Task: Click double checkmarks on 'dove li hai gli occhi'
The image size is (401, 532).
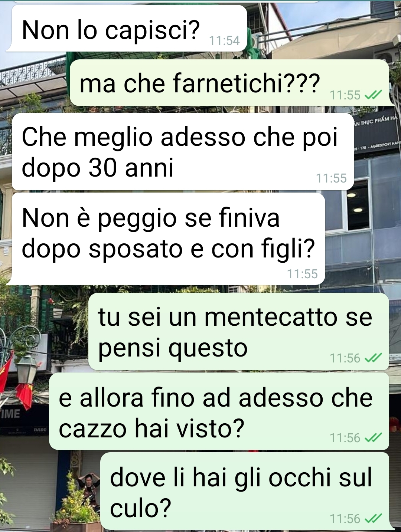Action: pyautogui.click(x=373, y=518)
